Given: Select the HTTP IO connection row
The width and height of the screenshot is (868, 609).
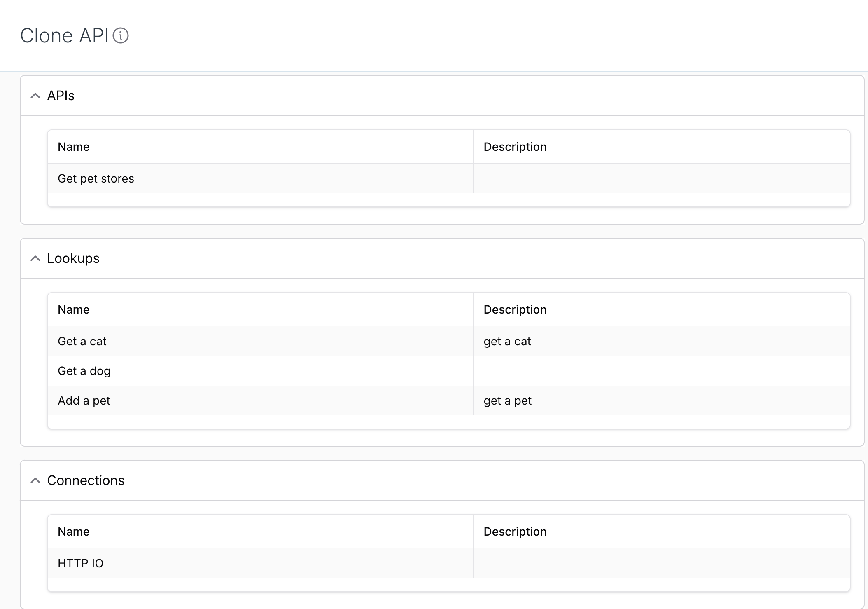Looking at the screenshot, I should [449, 563].
